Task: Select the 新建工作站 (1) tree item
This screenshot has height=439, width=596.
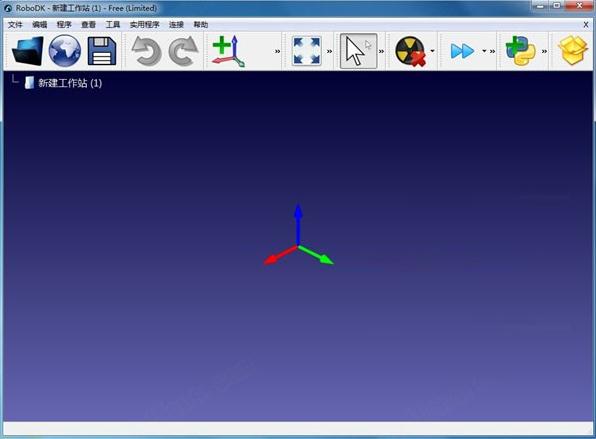Action: pyautogui.click(x=70, y=83)
